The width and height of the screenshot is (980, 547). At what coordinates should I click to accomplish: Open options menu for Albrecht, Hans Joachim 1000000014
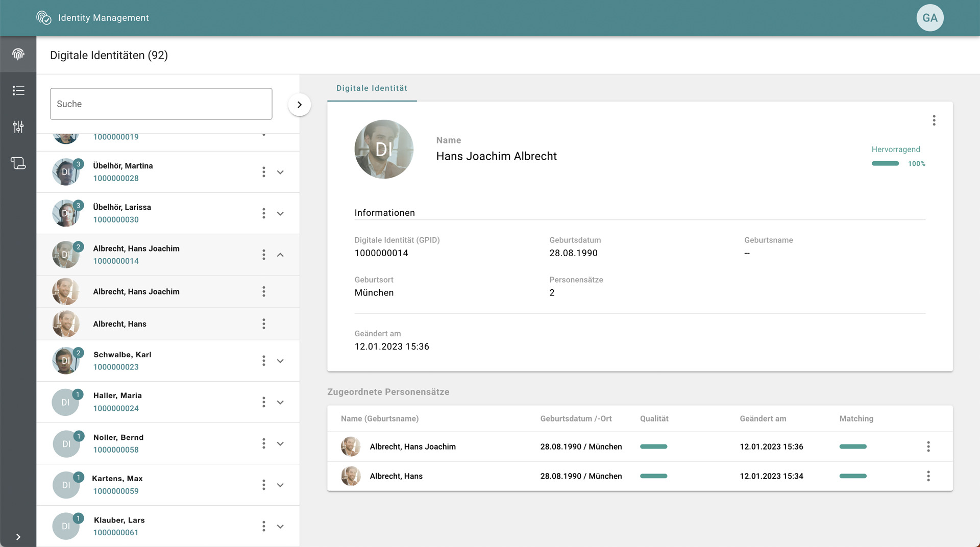(264, 255)
